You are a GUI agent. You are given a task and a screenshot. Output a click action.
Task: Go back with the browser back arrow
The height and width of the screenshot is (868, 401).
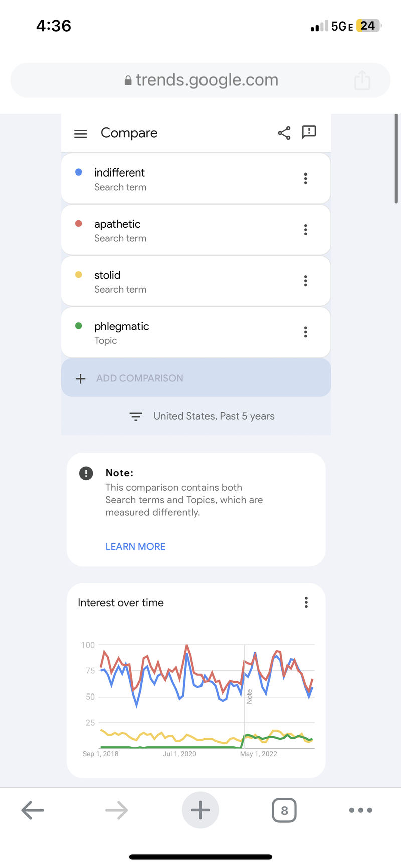click(x=33, y=810)
